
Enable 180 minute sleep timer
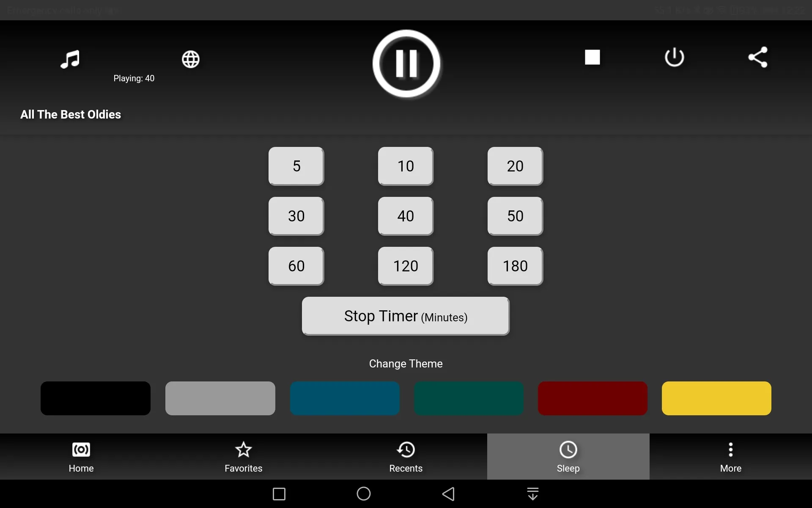pos(515,266)
